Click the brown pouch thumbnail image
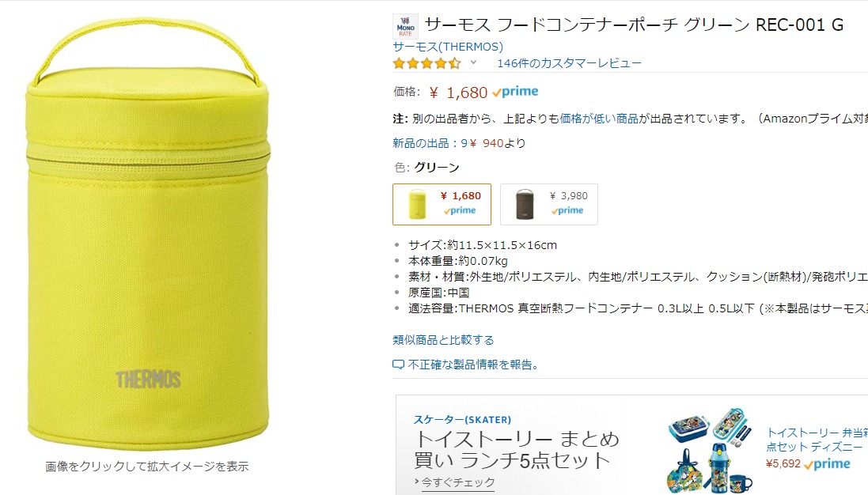This screenshot has width=868, height=495. [x=525, y=204]
